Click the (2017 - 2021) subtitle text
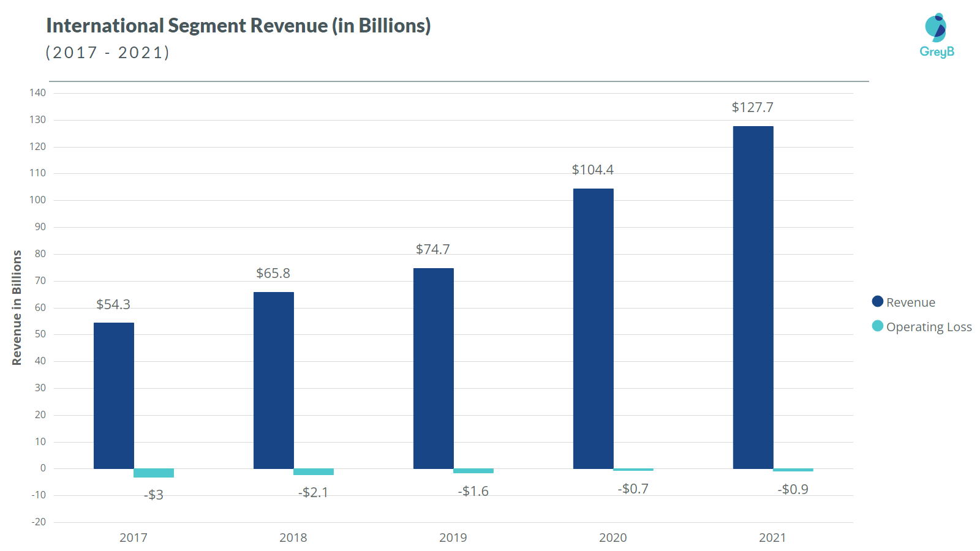980x551 pixels. tap(107, 53)
